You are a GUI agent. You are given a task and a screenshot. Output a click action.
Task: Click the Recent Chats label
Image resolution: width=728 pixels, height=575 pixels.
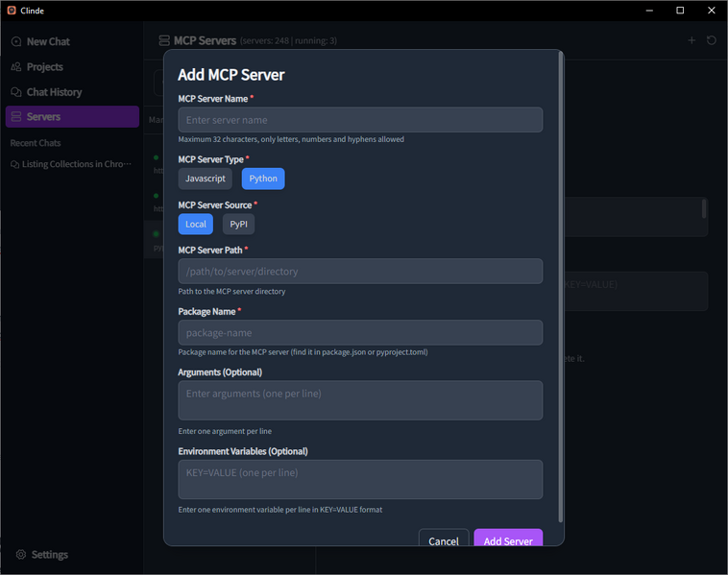click(x=36, y=143)
